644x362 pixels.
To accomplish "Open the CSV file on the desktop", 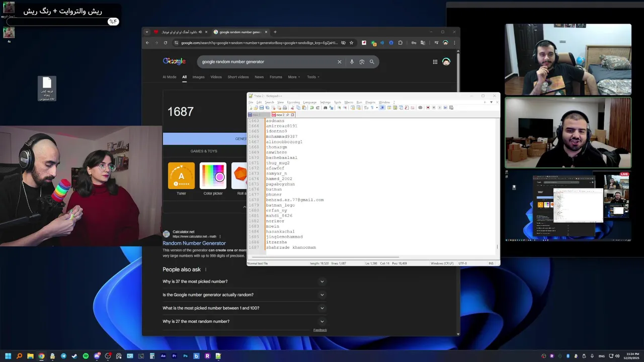I will coord(47,88).
